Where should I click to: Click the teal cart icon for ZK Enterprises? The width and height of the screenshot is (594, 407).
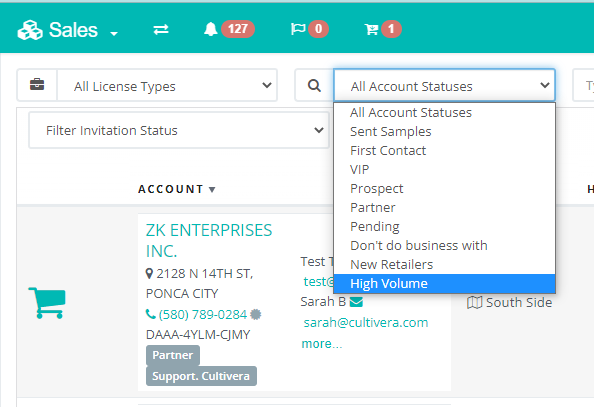click(47, 302)
